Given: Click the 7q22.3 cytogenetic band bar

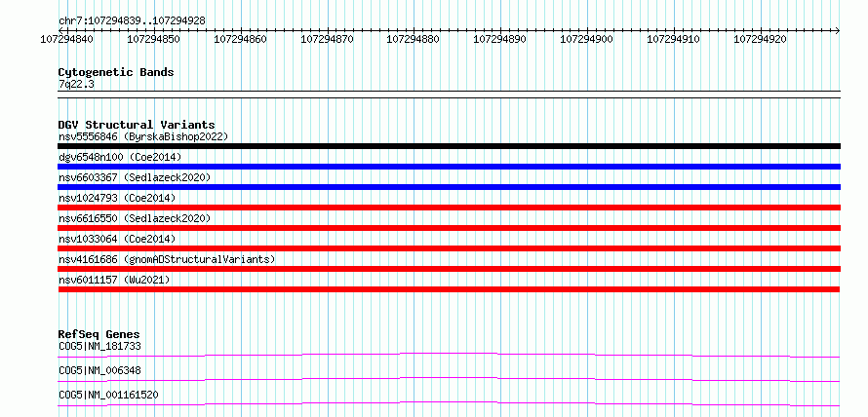Looking at the screenshot, I should 449,95.
